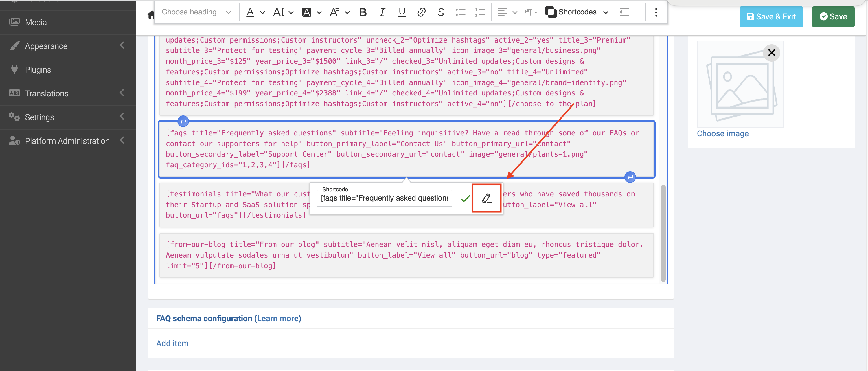Insert a bulleted list

click(460, 12)
